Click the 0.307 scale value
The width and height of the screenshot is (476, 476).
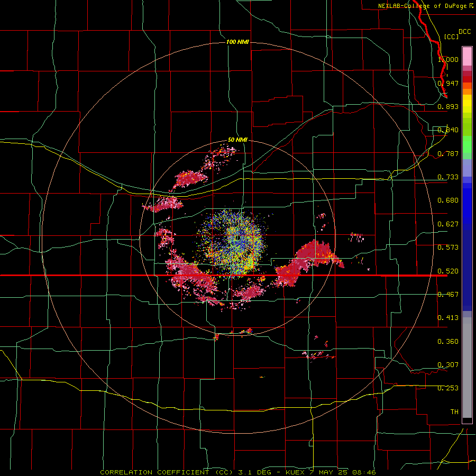click(x=448, y=364)
